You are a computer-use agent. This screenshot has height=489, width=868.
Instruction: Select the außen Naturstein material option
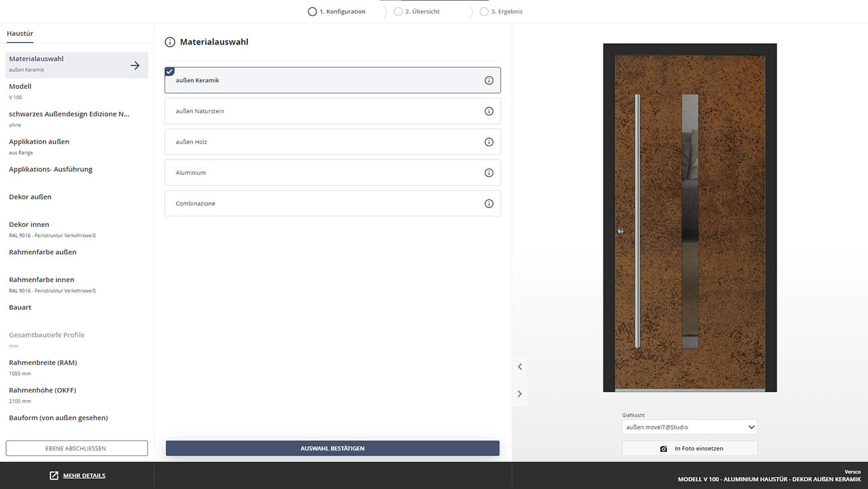click(323, 111)
